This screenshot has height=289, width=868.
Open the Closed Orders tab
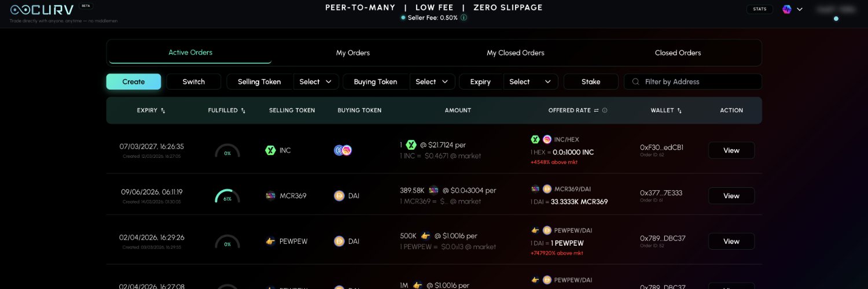(x=678, y=53)
